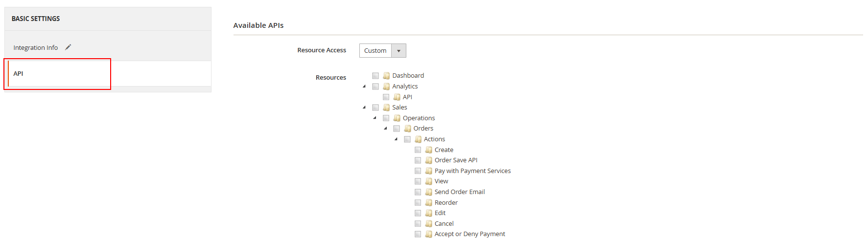
Task: Check the Edit resource checkbox
Action: pos(418,213)
